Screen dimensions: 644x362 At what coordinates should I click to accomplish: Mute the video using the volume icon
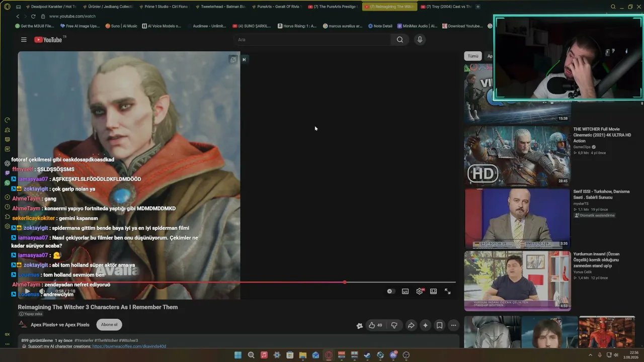coord(42,291)
